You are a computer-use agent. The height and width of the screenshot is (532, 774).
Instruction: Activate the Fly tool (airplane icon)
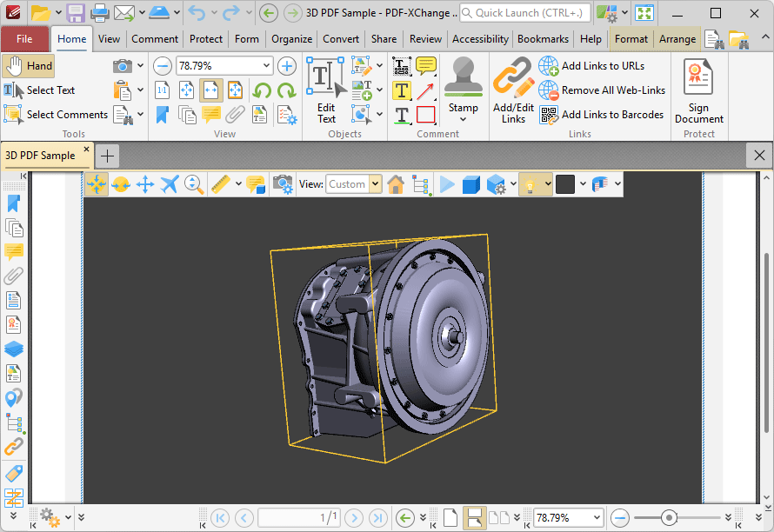[170, 183]
